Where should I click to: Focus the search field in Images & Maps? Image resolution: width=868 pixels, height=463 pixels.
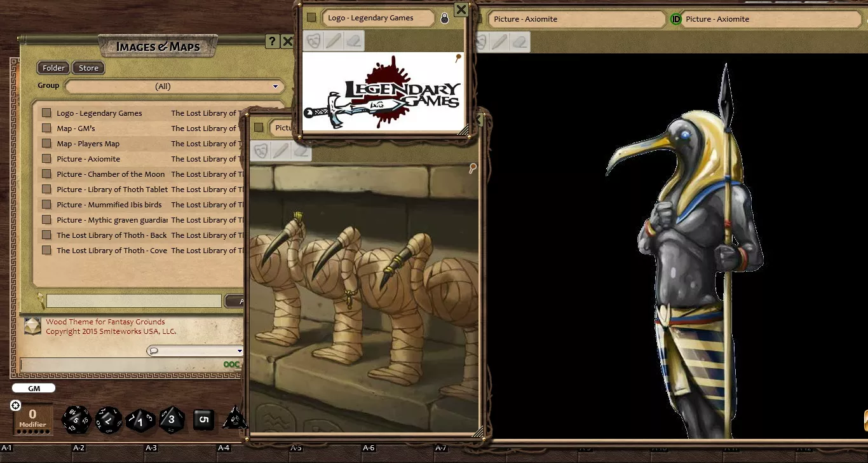tap(134, 301)
